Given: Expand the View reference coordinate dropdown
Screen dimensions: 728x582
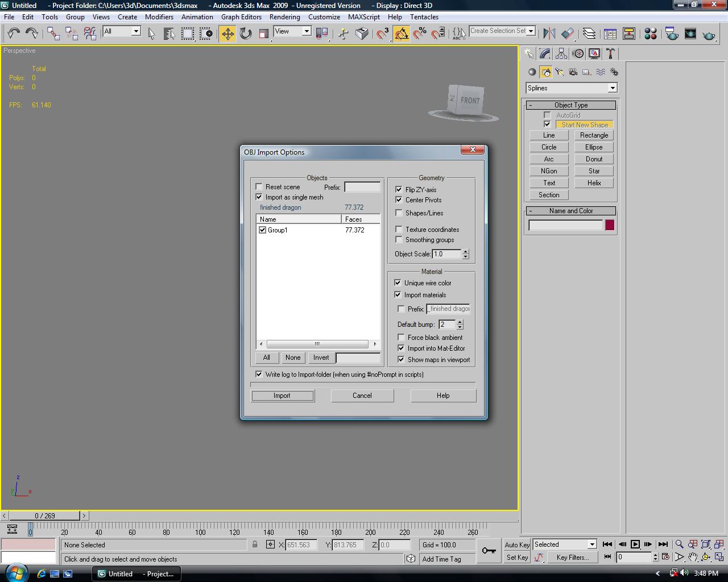Looking at the screenshot, I should pyautogui.click(x=306, y=32).
